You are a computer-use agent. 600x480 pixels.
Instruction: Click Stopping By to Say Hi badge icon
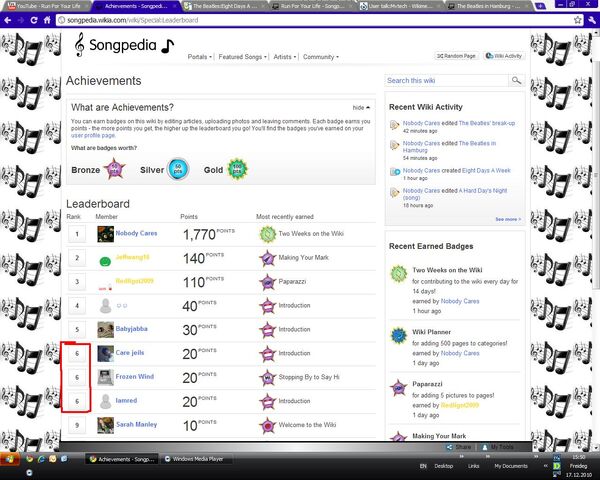pos(267,377)
